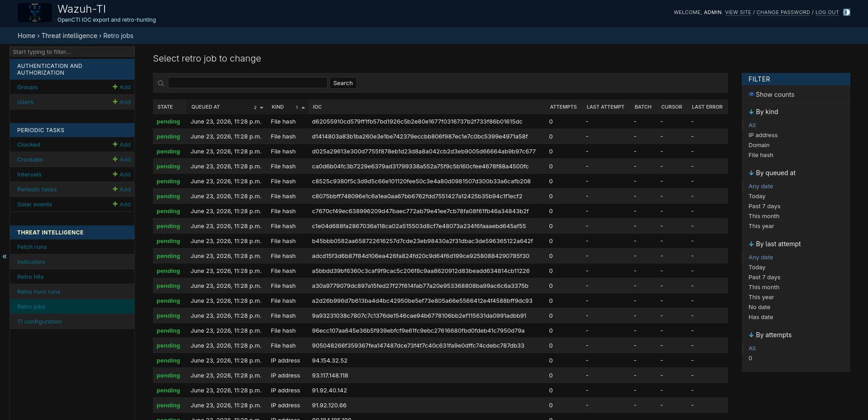Sort table by State column header
Image resolution: width=868 pixels, height=420 pixels.
click(165, 107)
